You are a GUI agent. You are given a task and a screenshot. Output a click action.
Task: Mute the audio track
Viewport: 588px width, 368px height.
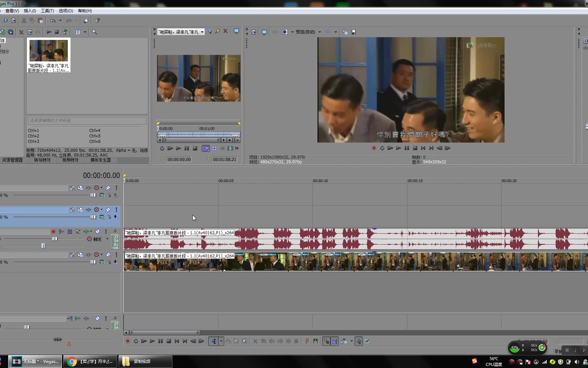pos(97,232)
